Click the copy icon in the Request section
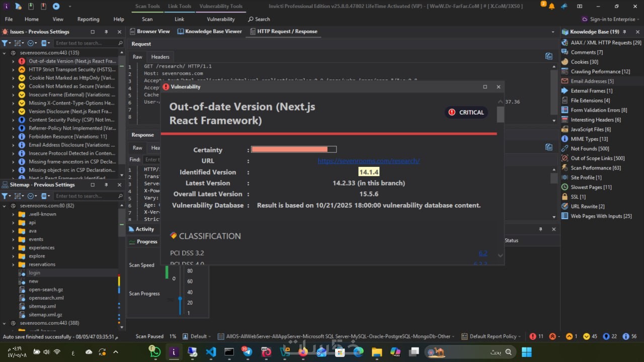644x362 pixels. [549, 56]
